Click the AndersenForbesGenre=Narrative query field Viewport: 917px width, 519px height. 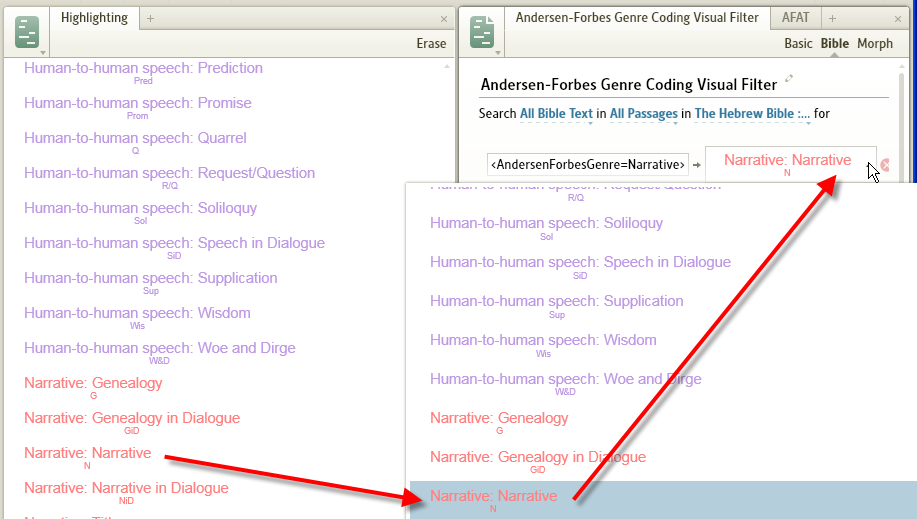(x=588, y=164)
